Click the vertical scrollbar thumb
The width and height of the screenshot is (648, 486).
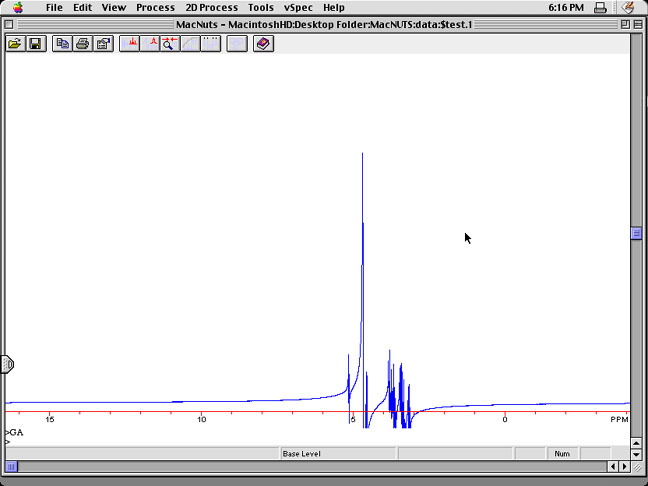[x=636, y=233]
